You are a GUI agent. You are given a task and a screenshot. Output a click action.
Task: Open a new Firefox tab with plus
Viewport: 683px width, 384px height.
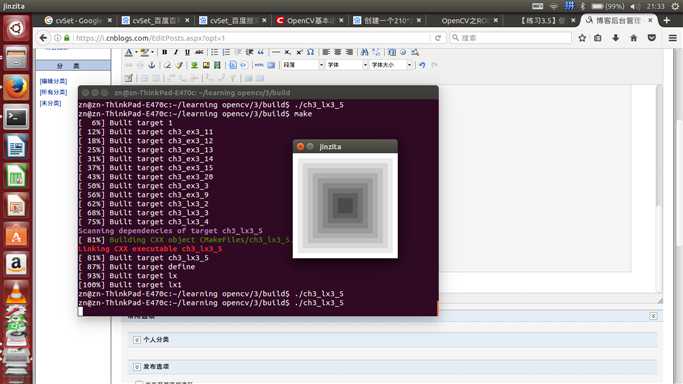tap(666, 20)
